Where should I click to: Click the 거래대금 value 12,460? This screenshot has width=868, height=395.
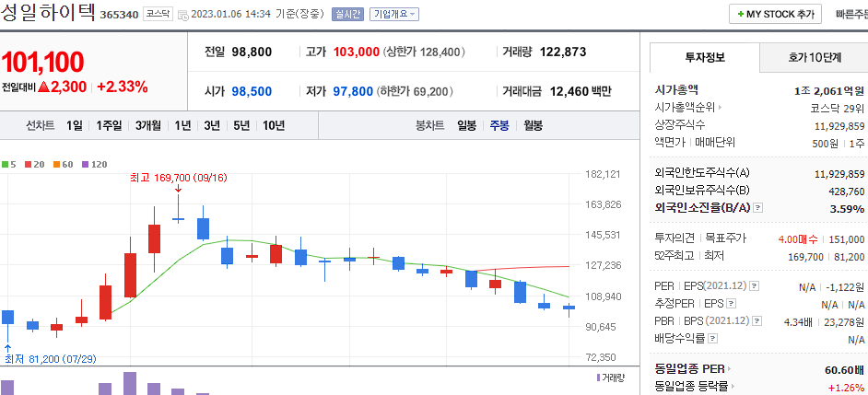(x=569, y=91)
